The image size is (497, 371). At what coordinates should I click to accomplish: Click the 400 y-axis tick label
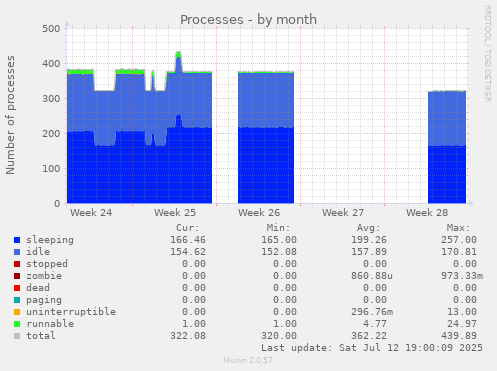51,64
